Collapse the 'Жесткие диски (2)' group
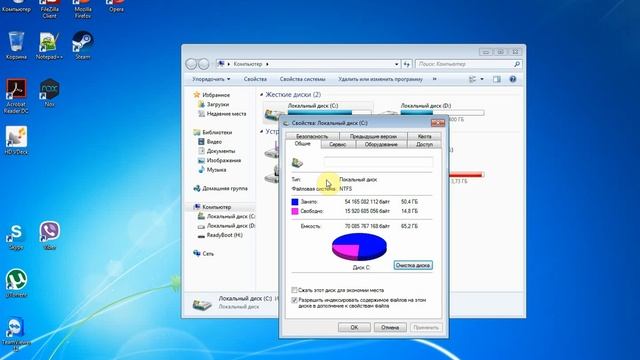This screenshot has width=640, height=360. pyautogui.click(x=262, y=95)
